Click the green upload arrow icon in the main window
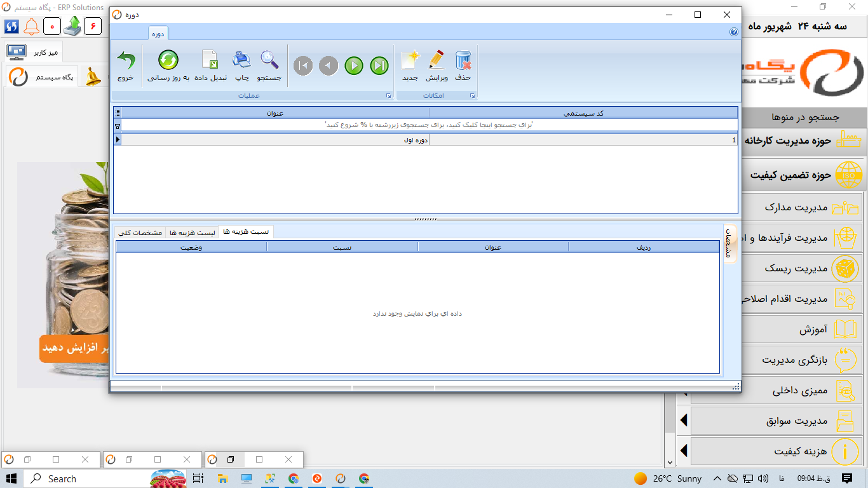Viewport: 868px width, 488px height. 72,26
